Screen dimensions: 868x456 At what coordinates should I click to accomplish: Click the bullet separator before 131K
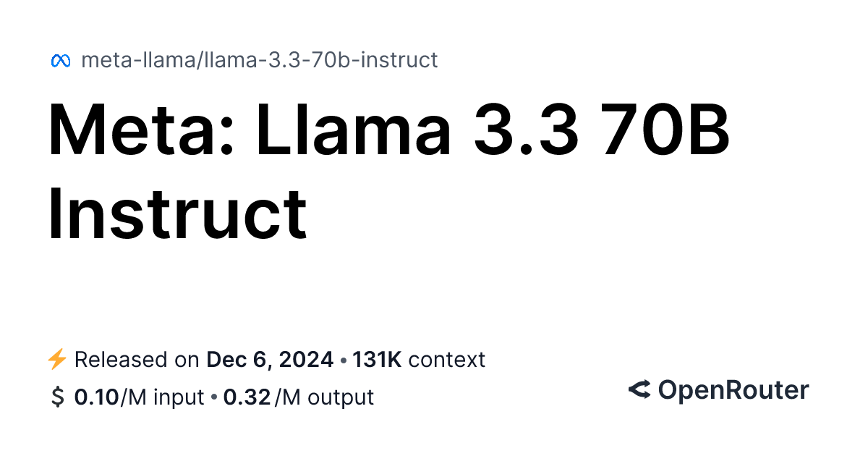tap(343, 360)
